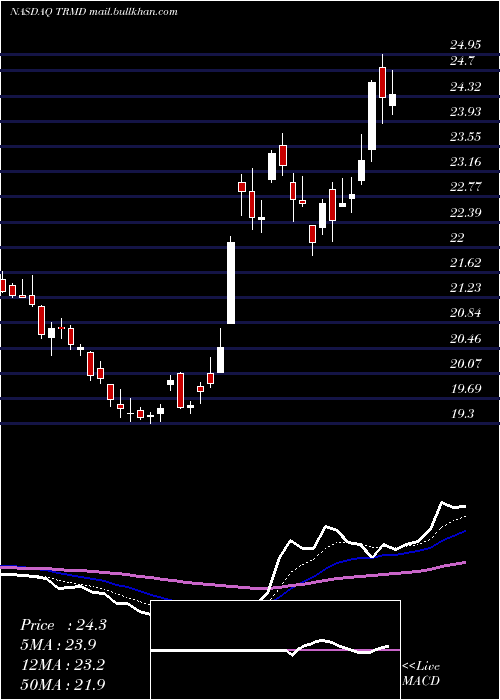500x700 pixels.
Task: Click the NASDAQ TRMD chart title
Action: pyautogui.click(x=94, y=12)
